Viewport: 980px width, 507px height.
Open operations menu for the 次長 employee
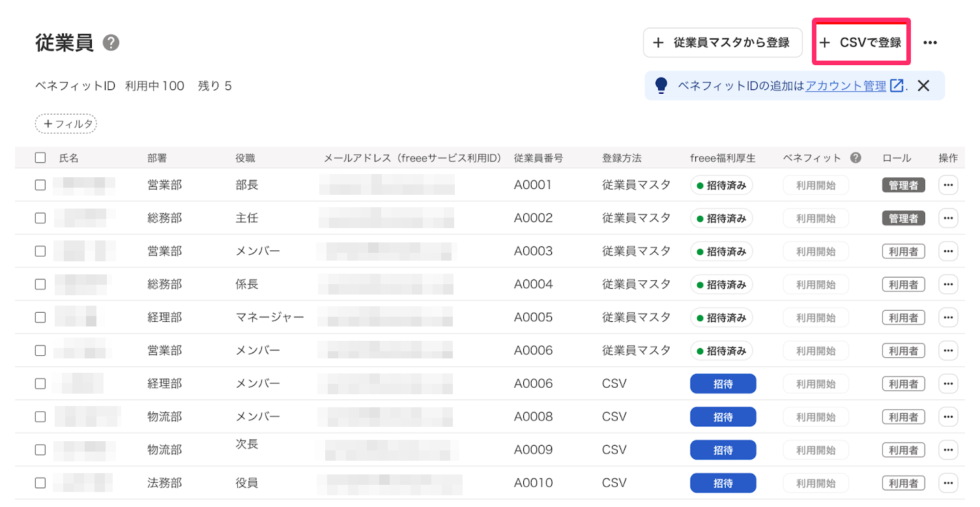pyautogui.click(x=948, y=450)
